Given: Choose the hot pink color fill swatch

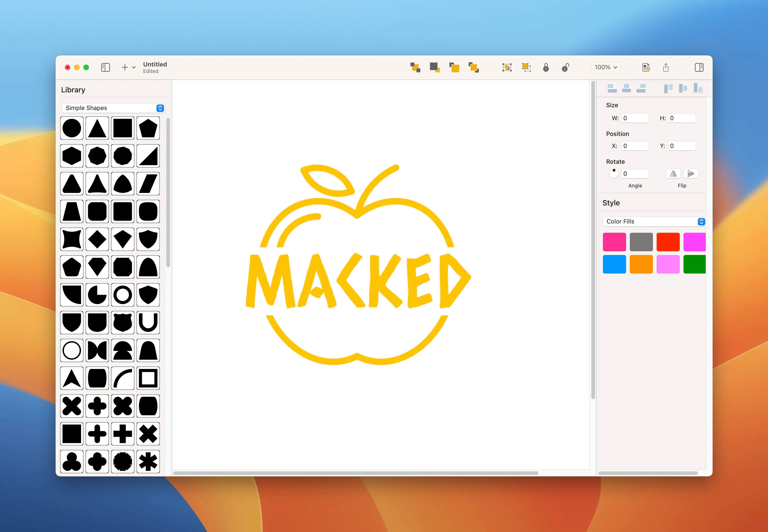Looking at the screenshot, I should coord(614,242).
